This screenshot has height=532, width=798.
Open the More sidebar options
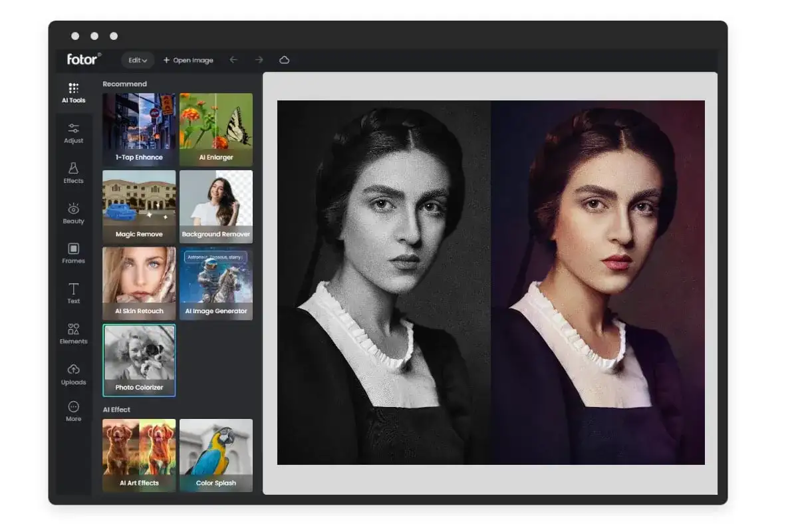(73, 411)
